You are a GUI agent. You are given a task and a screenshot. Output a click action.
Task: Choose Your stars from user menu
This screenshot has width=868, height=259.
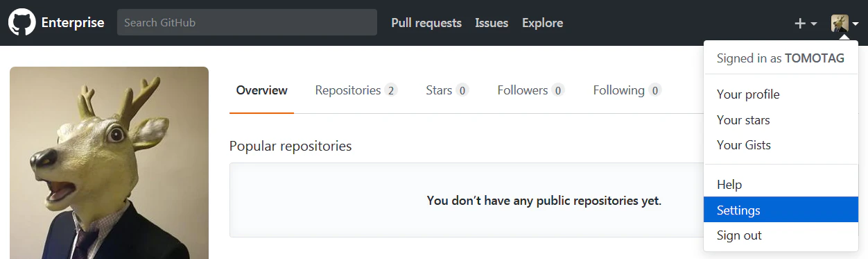point(781,120)
